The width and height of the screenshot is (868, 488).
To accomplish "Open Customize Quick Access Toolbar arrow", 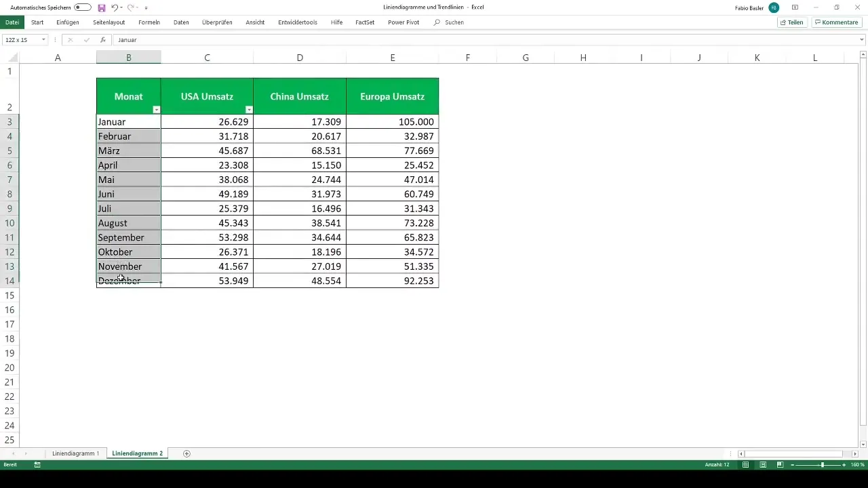I will pos(146,7).
